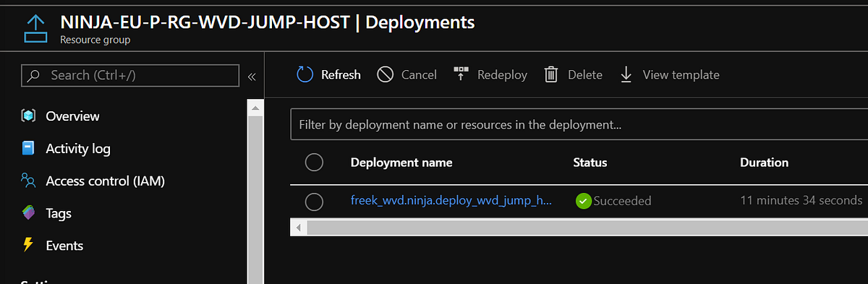Click the Search (Ctrl+/) box

pos(130,75)
